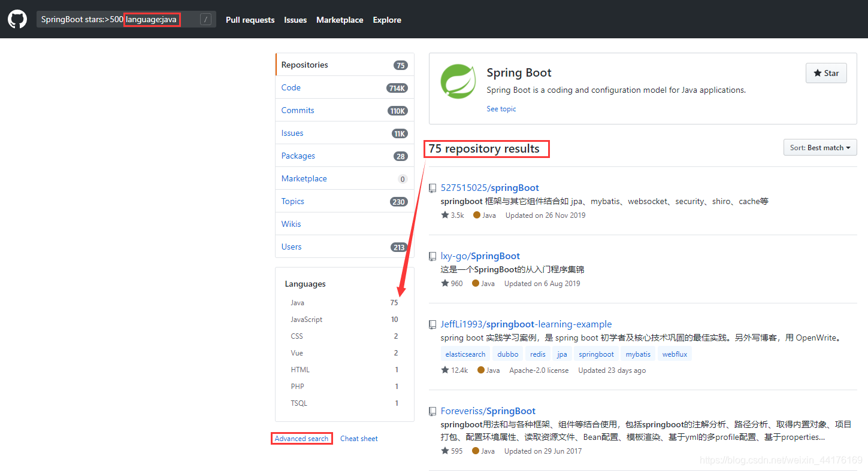The image size is (868, 471).
Task: Filter results by PHP language
Action: [x=344, y=387]
